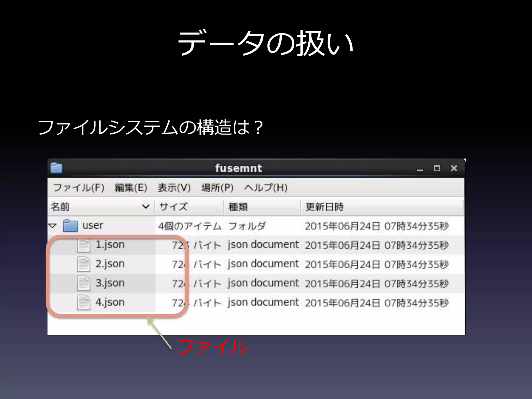Click json document type of 2.json
532x399 pixels.
(x=263, y=264)
